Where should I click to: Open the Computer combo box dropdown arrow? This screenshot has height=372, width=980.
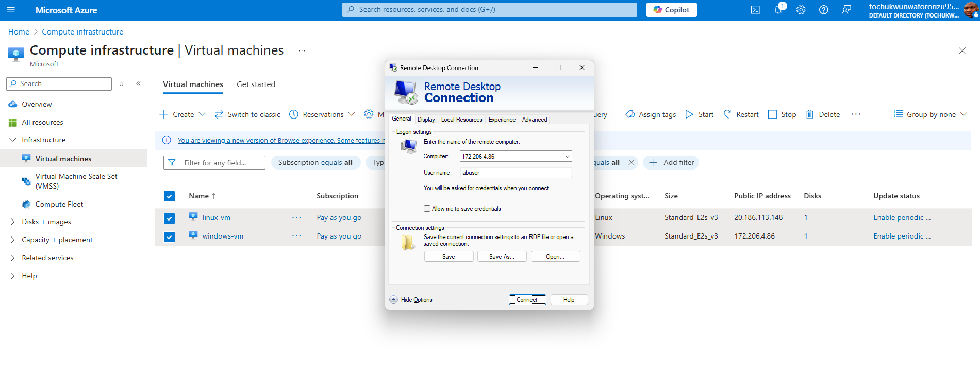point(567,157)
